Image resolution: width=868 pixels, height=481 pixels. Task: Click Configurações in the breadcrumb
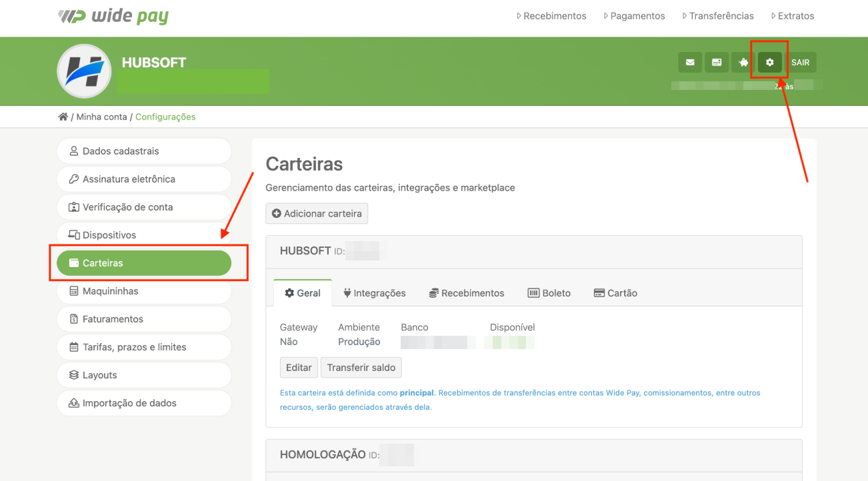[165, 117]
